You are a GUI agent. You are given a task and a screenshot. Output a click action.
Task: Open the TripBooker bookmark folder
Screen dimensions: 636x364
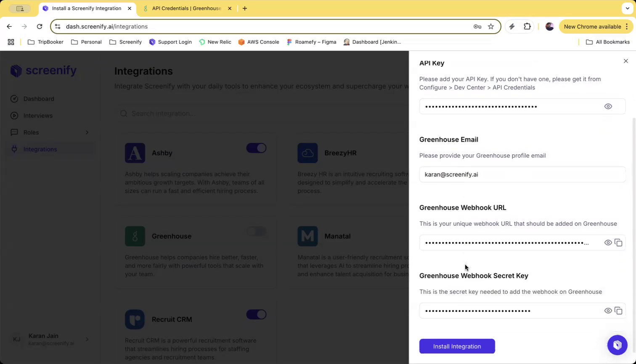pyautogui.click(x=45, y=42)
